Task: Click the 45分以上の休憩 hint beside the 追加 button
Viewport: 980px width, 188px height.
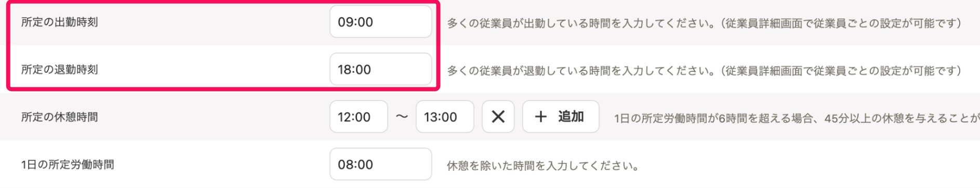Action: pos(797,118)
